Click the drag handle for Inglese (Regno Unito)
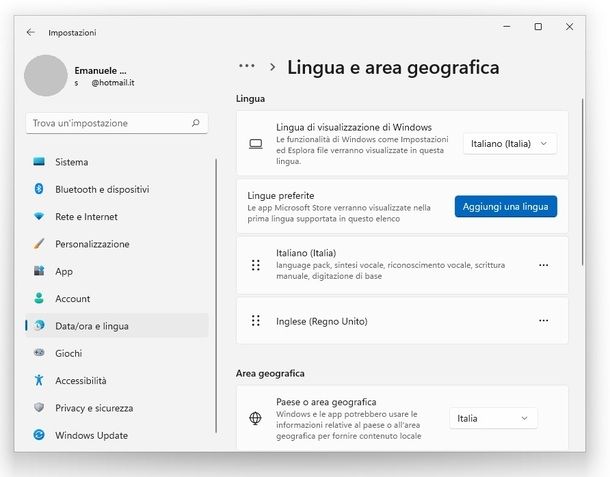610x477 pixels. (256, 321)
